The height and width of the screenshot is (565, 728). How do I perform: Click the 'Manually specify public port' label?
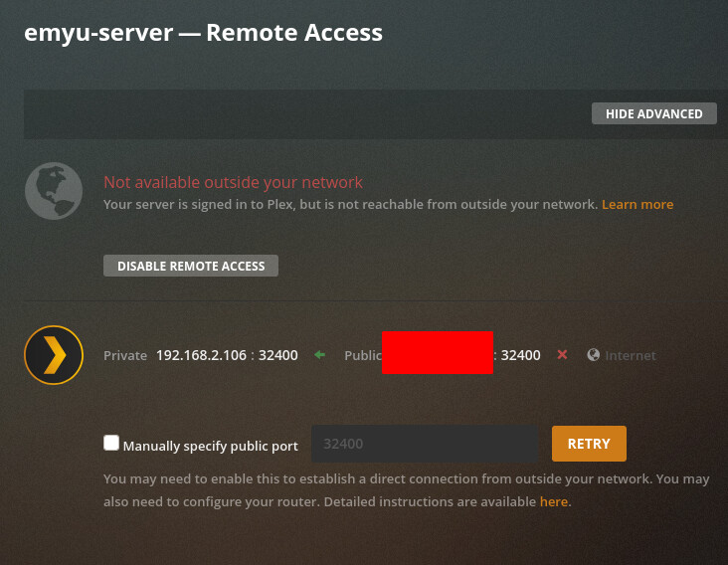click(x=210, y=446)
